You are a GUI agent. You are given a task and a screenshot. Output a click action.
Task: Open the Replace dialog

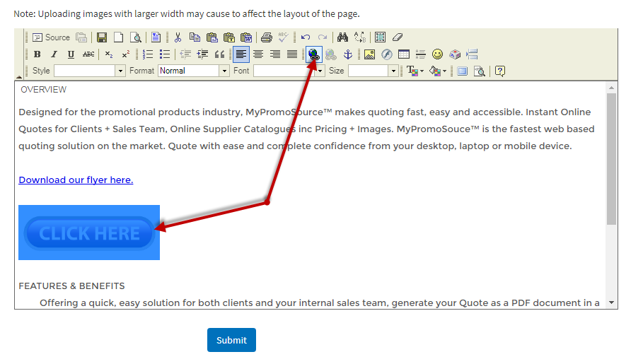(359, 37)
